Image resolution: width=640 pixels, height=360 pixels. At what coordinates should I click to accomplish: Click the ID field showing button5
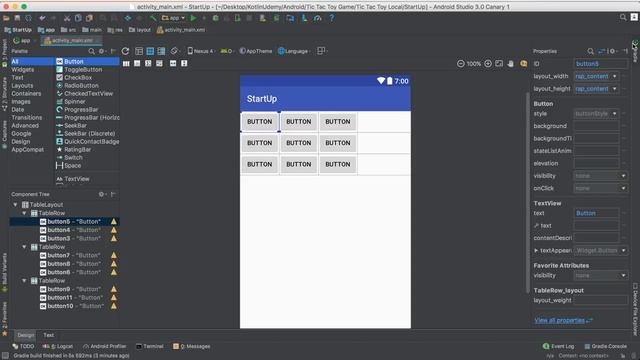[x=600, y=64]
